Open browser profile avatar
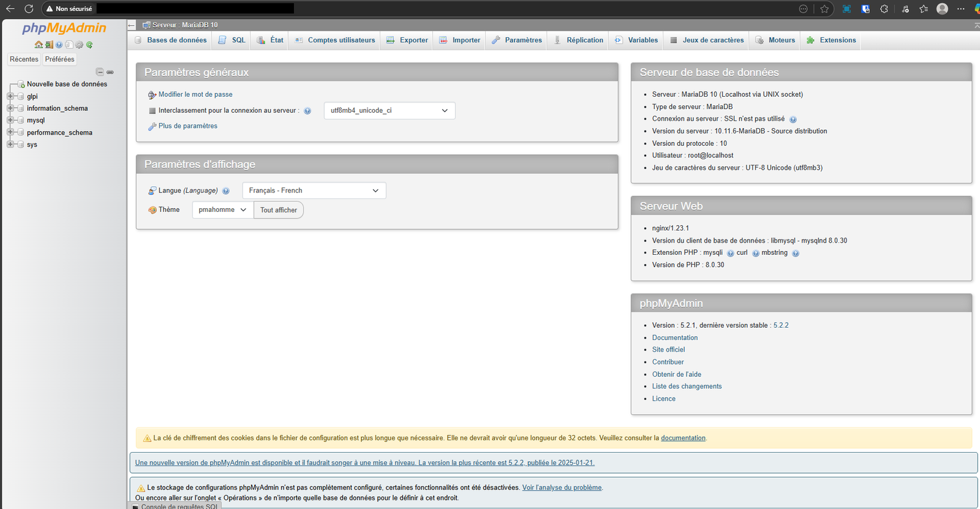This screenshot has height=509, width=980. click(x=943, y=9)
